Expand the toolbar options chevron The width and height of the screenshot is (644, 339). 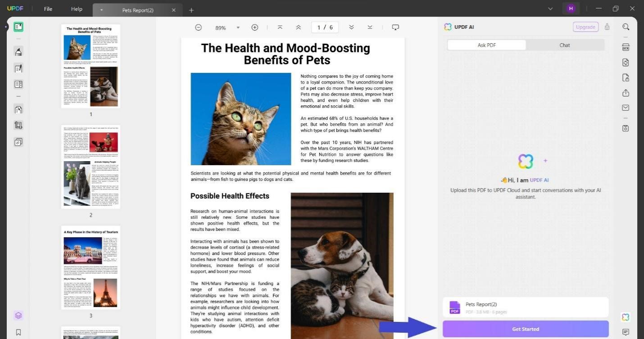tap(550, 9)
